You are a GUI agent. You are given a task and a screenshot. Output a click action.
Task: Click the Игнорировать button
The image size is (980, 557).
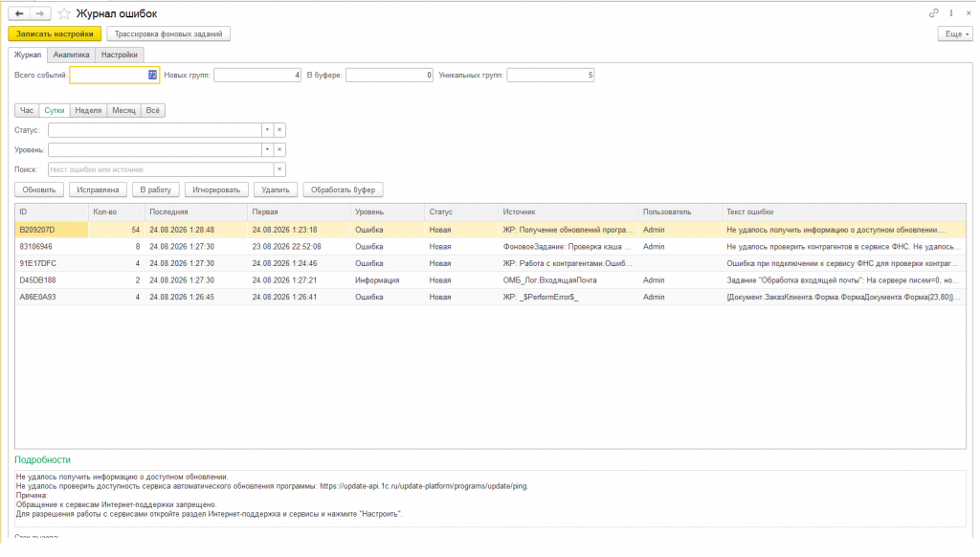216,190
